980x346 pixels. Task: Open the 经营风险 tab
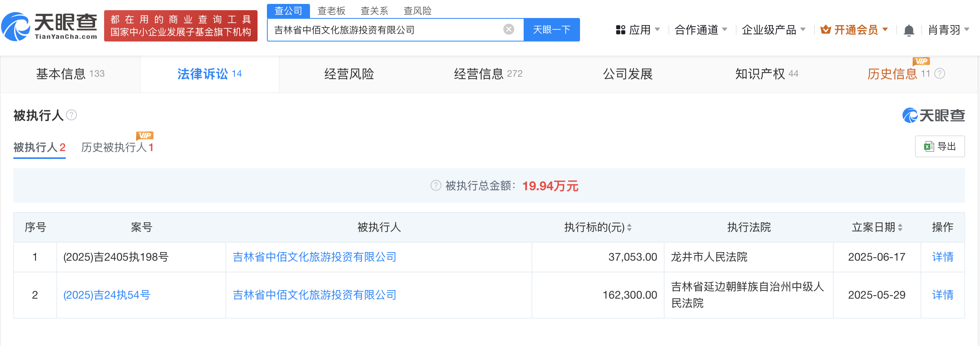[x=349, y=74]
